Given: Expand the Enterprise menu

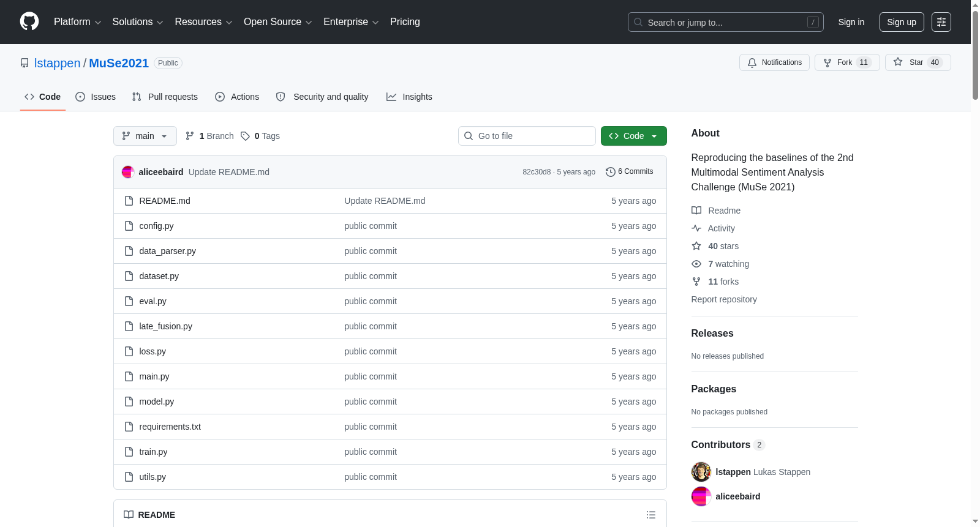Looking at the screenshot, I should coord(351,22).
